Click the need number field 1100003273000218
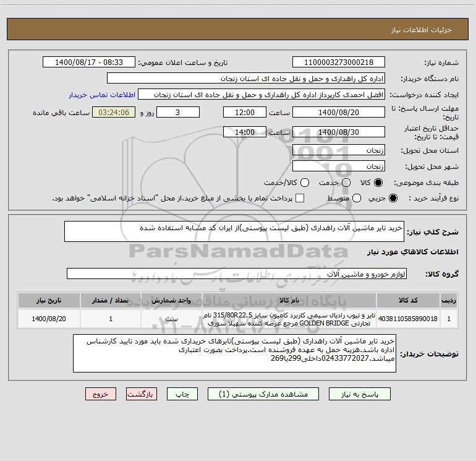This screenshot has height=461, width=476. 339,62
